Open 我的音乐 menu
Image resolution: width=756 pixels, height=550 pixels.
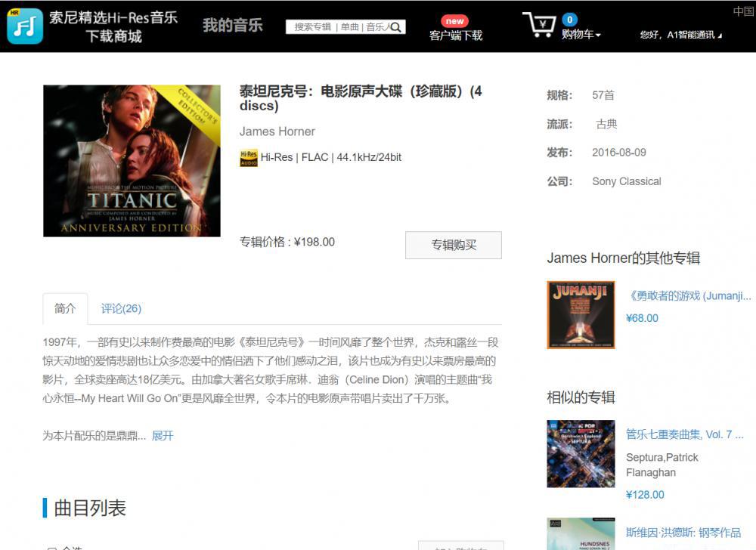[x=232, y=25]
